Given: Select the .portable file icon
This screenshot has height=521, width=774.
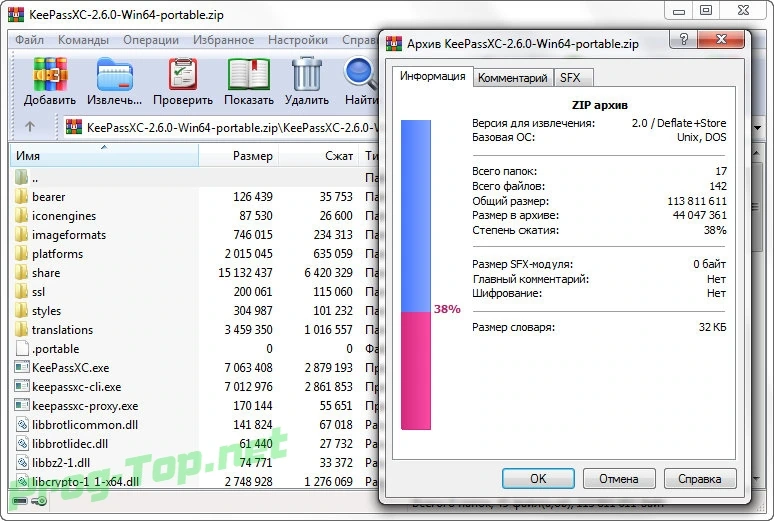Looking at the screenshot, I should 22,349.
